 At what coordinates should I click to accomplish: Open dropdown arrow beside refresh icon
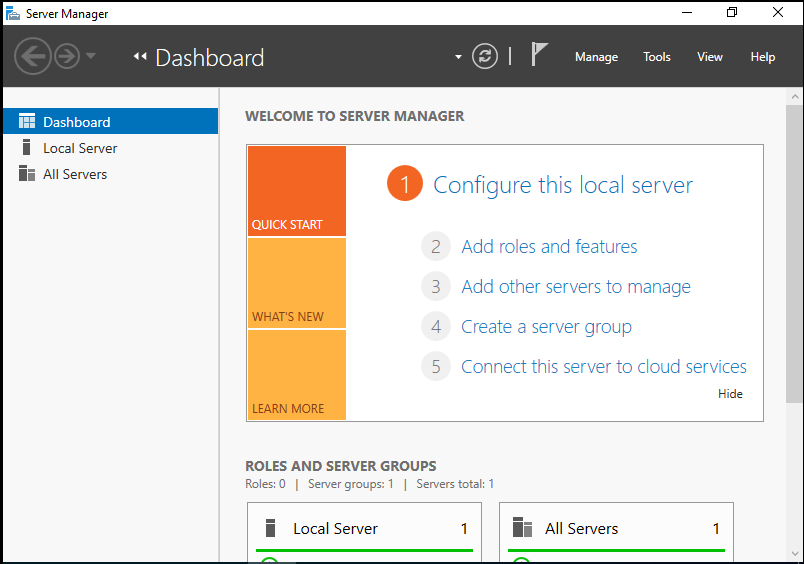458,57
